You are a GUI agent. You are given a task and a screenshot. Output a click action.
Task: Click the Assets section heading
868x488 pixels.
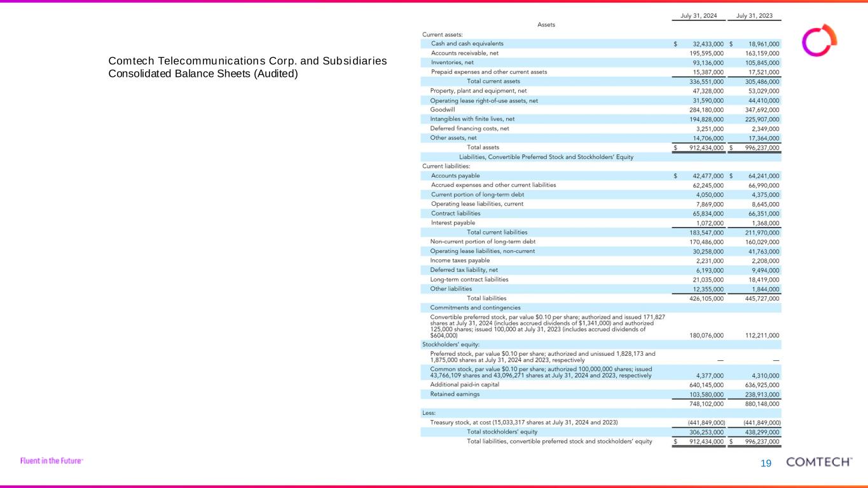click(x=546, y=25)
